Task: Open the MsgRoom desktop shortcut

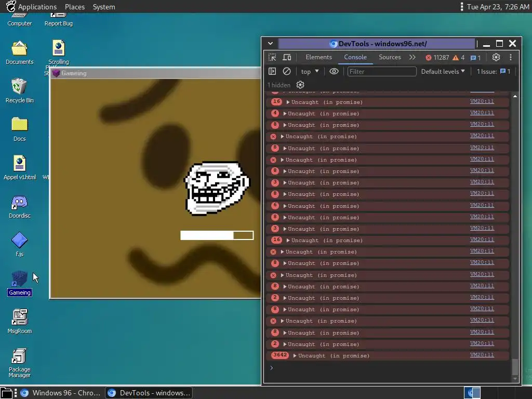Action: 20,321
